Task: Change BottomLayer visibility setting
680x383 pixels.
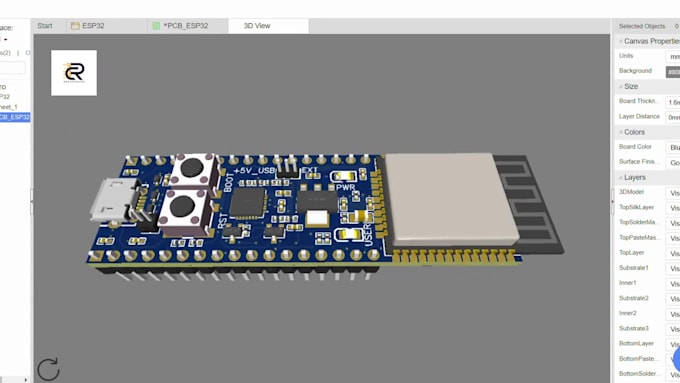Action: [673, 345]
